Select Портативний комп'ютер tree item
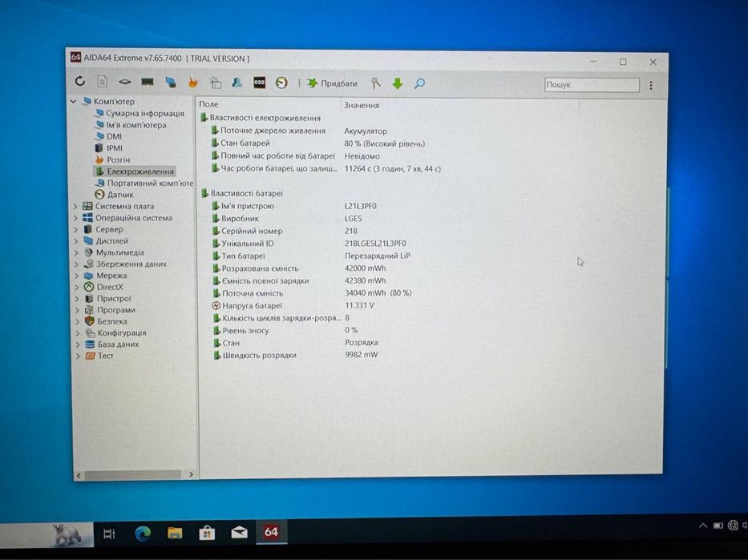The width and height of the screenshot is (748, 560). [x=144, y=183]
